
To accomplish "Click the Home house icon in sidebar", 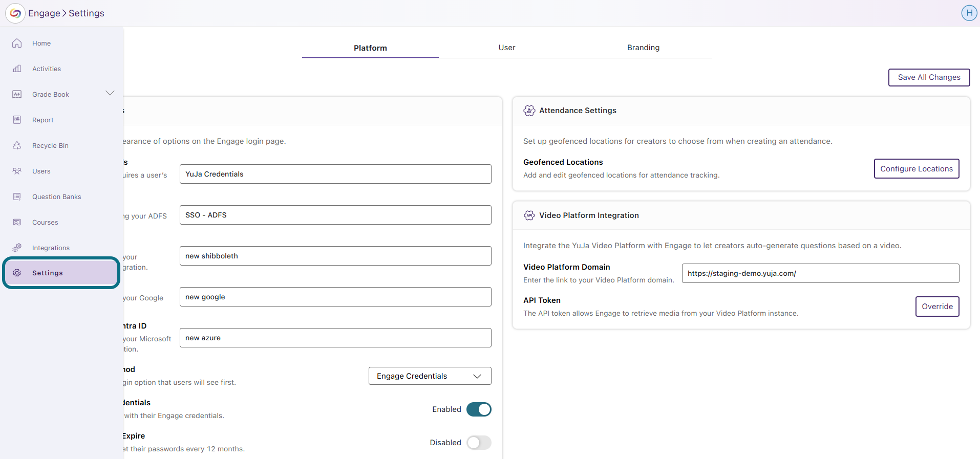I will click(x=17, y=43).
